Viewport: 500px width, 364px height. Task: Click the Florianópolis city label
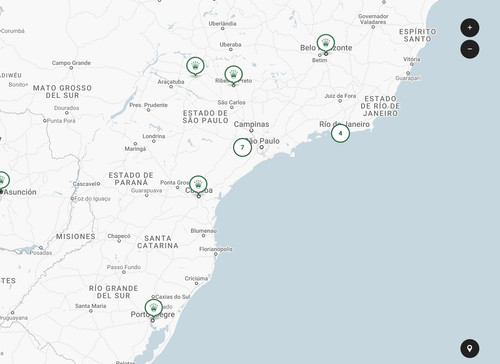coord(216,249)
